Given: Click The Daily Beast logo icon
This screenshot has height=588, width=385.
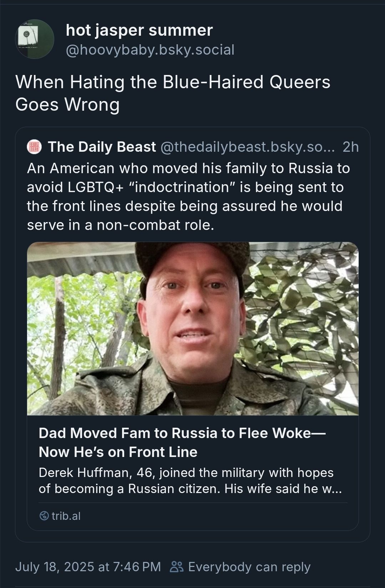Looking at the screenshot, I should tap(35, 147).
